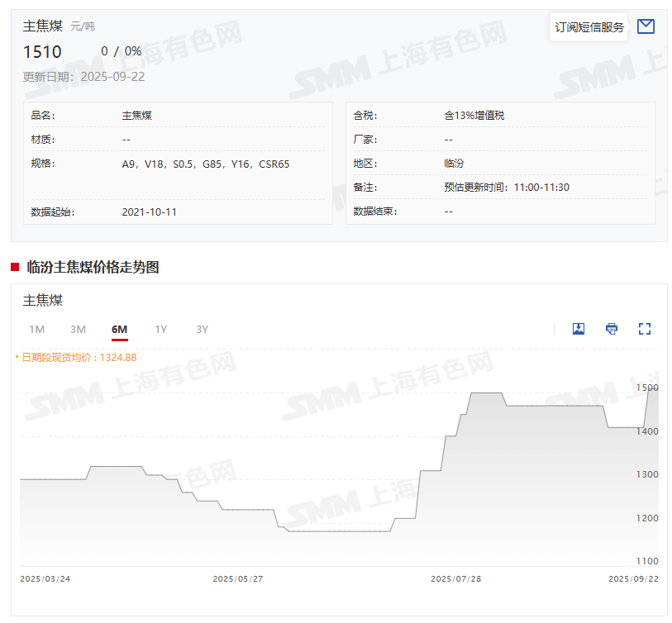The height and width of the screenshot is (623, 672).
Task: Click x-axis label 2025/09/22
Action: (x=633, y=579)
